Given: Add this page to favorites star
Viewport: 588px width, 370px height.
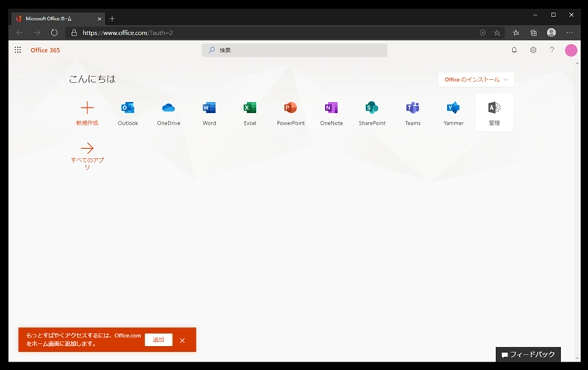Looking at the screenshot, I should (x=497, y=33).
